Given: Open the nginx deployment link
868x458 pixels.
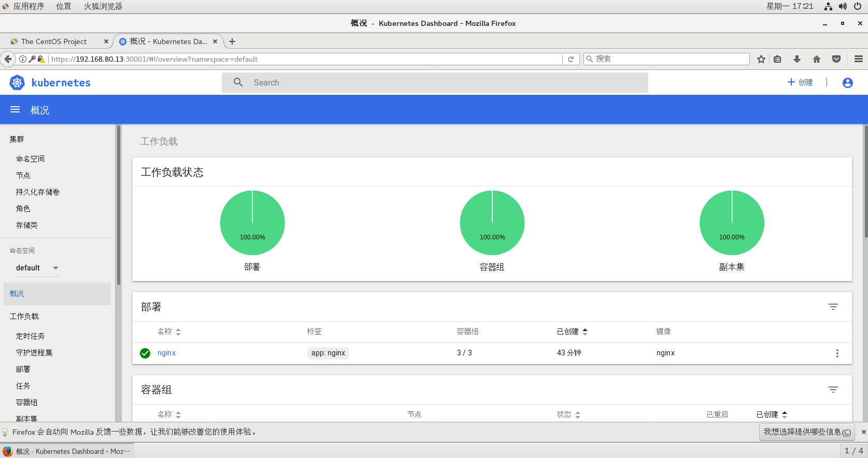Looking at the screenshot, I should 166,353.
